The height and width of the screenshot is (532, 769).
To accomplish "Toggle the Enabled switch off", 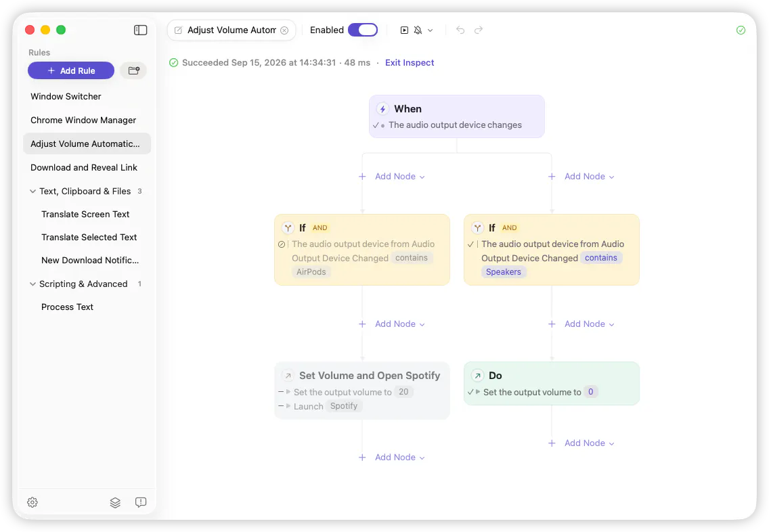I will 363,30.
